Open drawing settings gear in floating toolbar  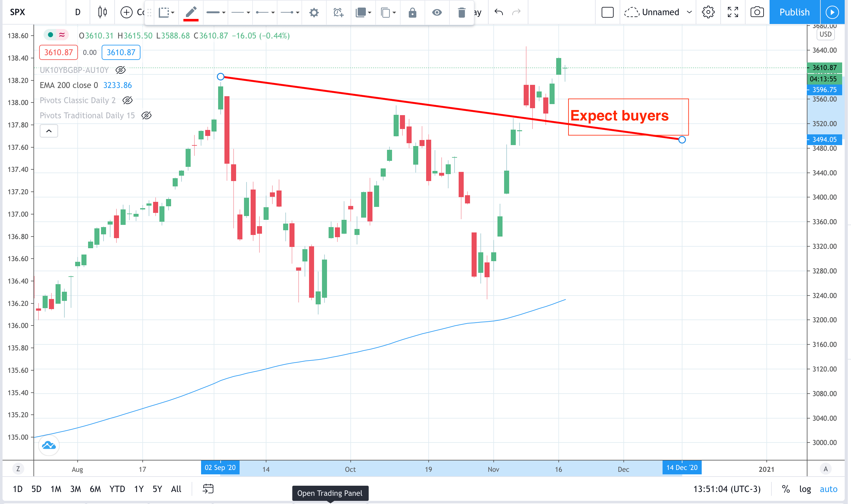pos(314,13)
